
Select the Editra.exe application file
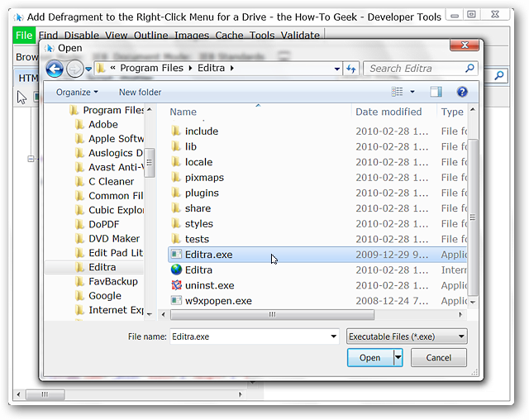[x=209, y=255]
